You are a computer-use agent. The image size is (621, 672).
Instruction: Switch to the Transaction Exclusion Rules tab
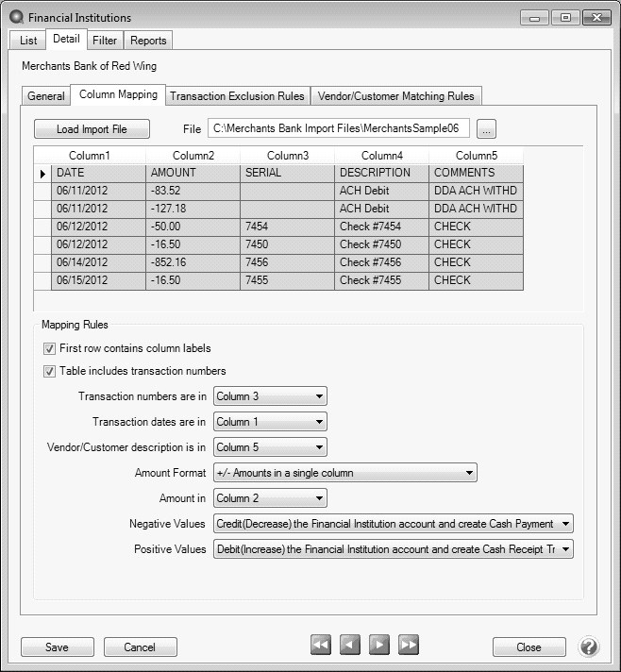[x=237, y=96]
